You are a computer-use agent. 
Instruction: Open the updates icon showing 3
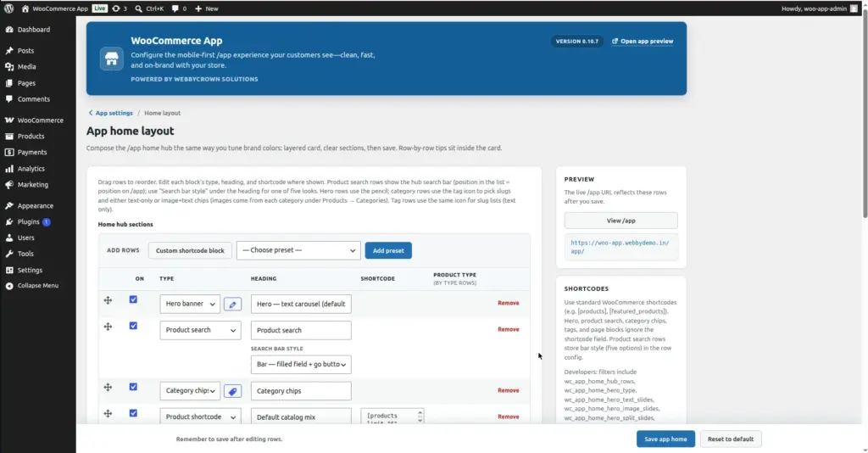[115, 8]
